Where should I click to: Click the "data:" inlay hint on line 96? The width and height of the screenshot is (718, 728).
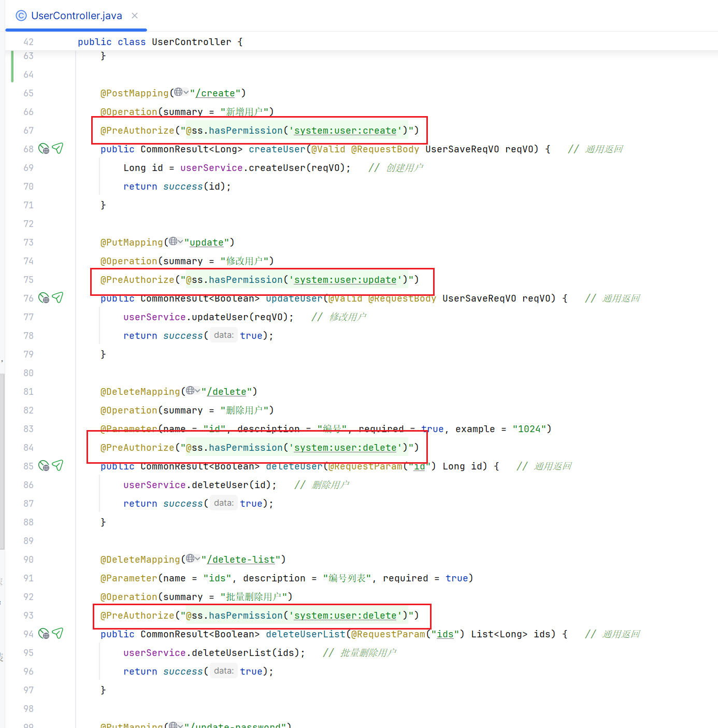coord(223,671)
